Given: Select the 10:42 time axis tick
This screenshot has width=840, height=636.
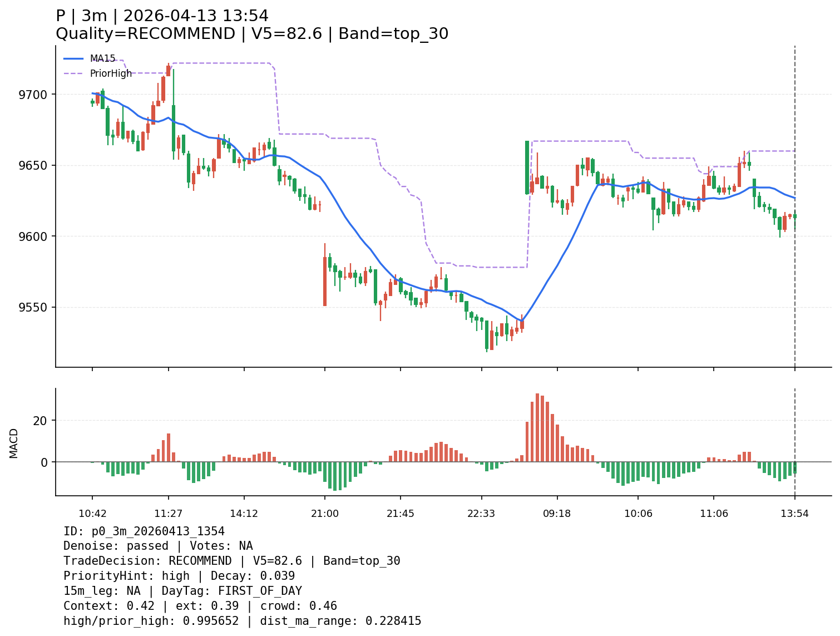Looking at the screenshot, I should pos(92,514).
